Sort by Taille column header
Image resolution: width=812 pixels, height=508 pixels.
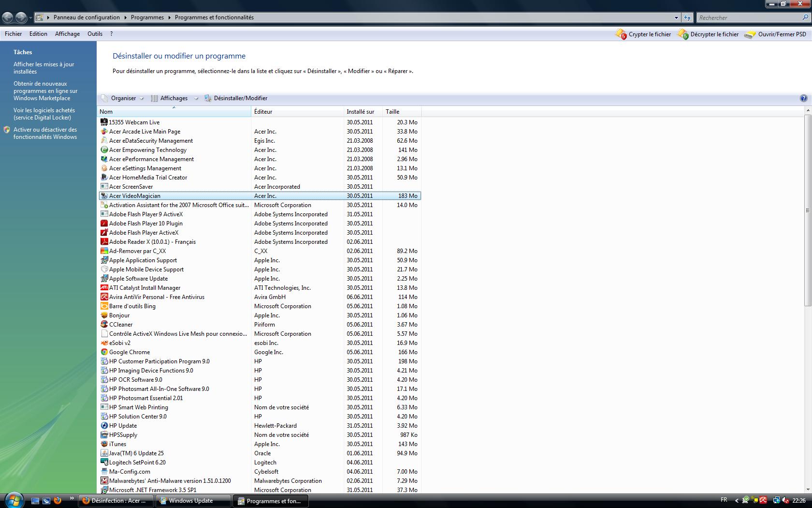coord(402,112)
